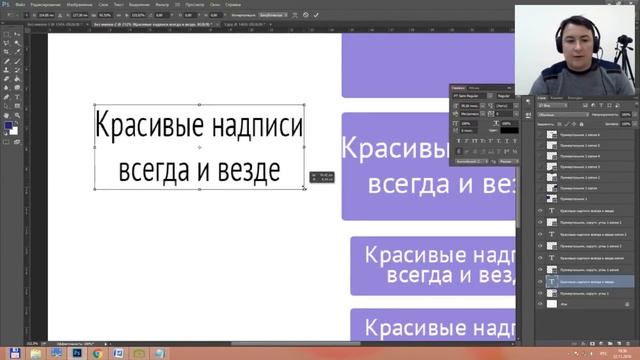Viewport: 640px width, 360px height.
Task: Select the Eyedropper tool
Action: pyautogui.click(x=17, y=52)
